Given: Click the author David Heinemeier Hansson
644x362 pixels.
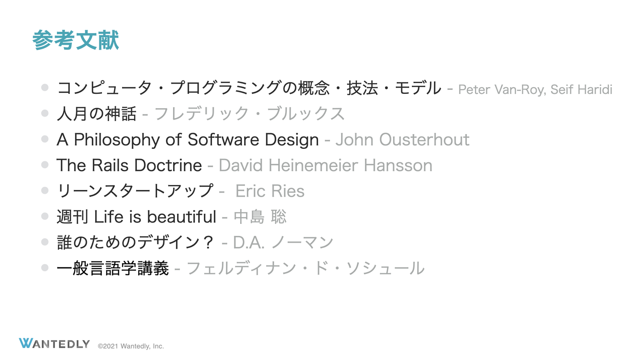Looking at the screenshot, I should click(325, 165).
